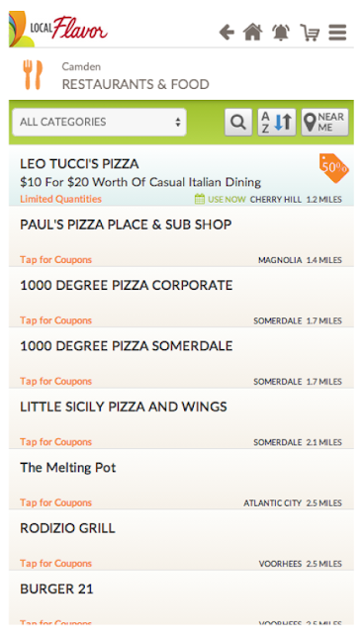364x633 pixels.
Task: Expand the All Categories dropdown
Action: click(x=99, y=122)
